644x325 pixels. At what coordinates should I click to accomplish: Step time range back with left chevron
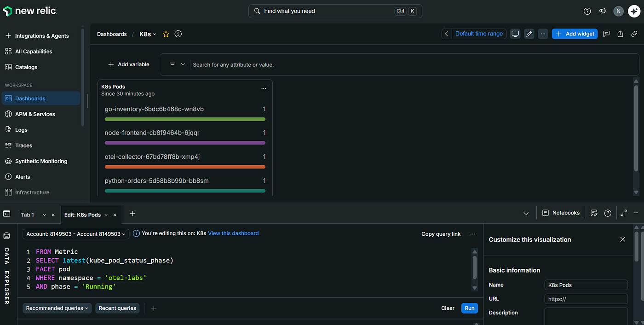446,34
